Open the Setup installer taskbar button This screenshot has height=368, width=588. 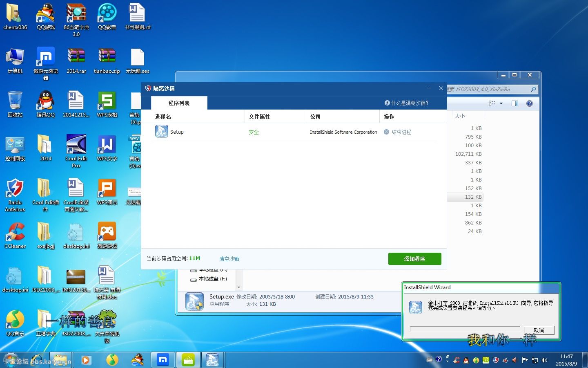[x=212, y=360]
